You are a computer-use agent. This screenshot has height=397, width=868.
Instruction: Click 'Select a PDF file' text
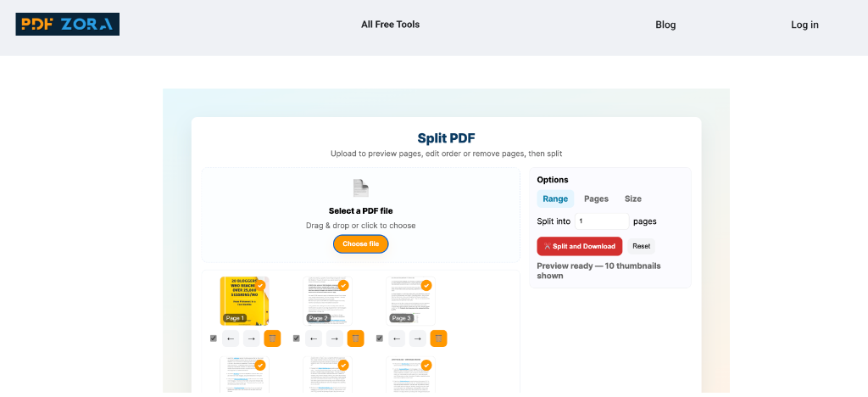pyautogui.click(x=361, y=211)
